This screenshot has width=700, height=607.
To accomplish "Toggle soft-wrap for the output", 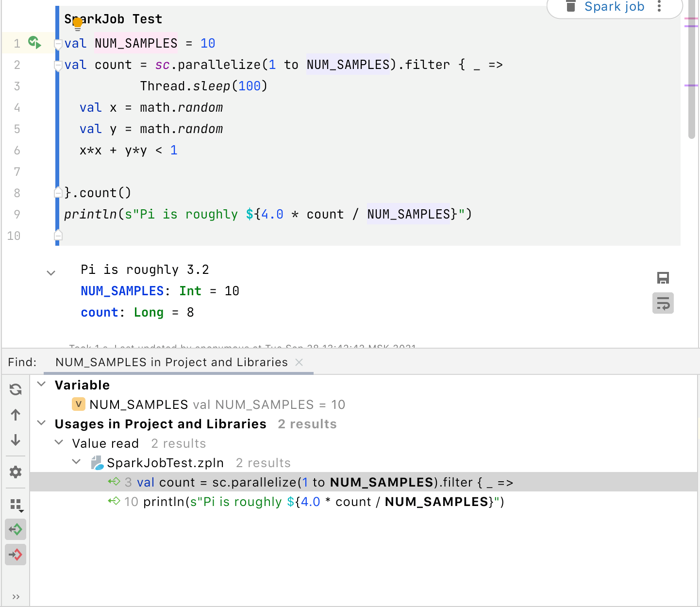I will [663, 303].
